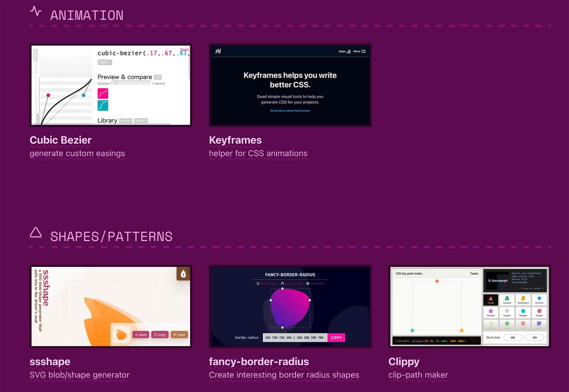Click the pulse icon beside ANIMATION
The height and width of the screenshot is (392, 569).
[x=36, y=11]
